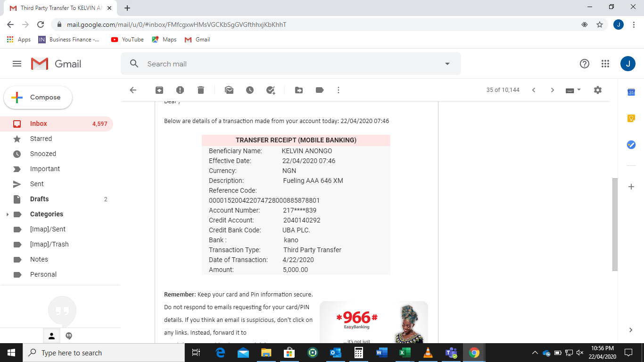
Task: Open the More options three-dot menu
Action: click(x=339, y=90)
